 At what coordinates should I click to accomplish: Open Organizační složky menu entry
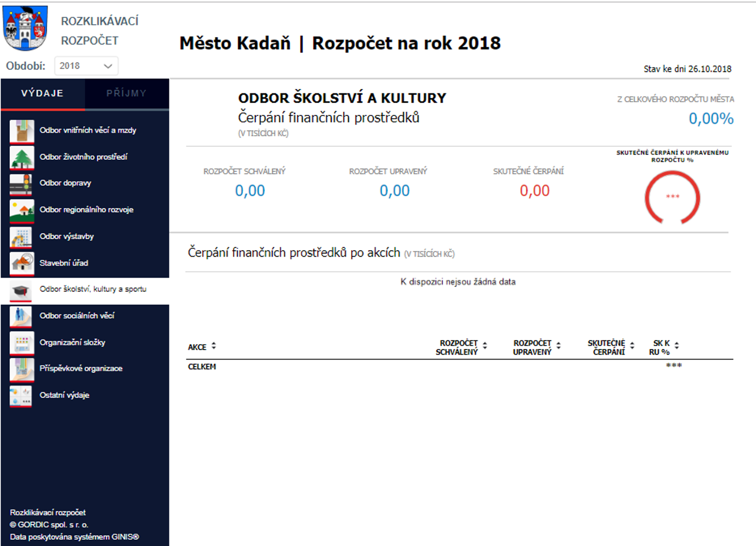(x=72, y=342)
